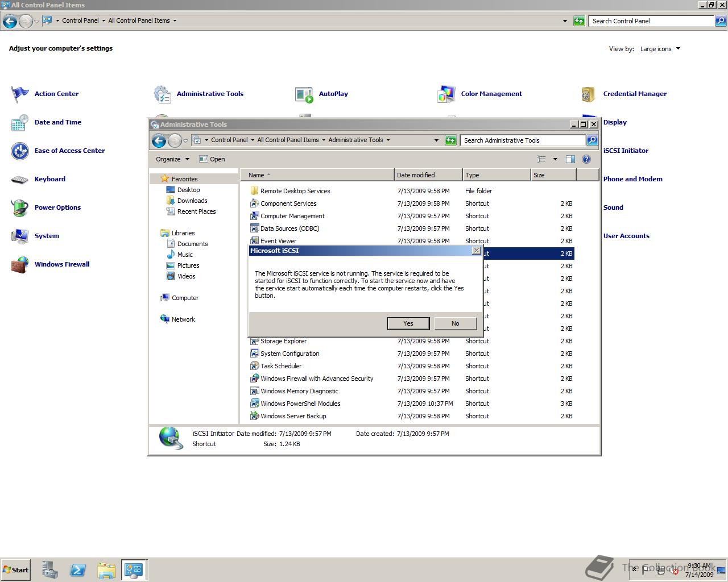Open the View by Large icons dropdown
The height and width of the screenshot is (582, 728).
[660, 49]
